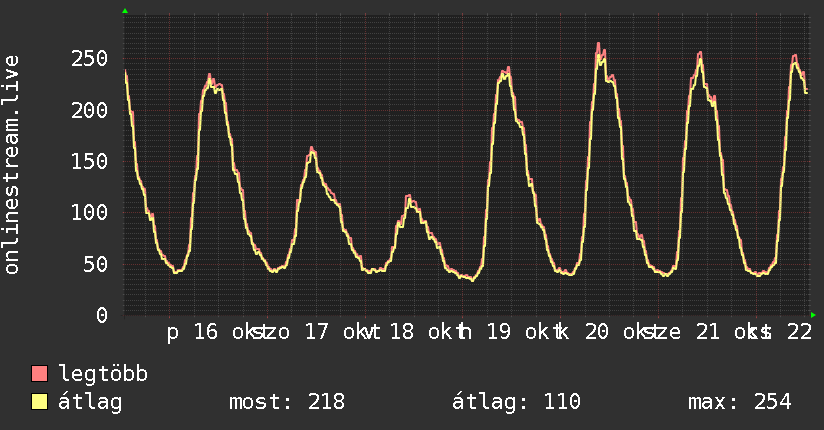Click the x-axis date label 'k 20'
This screenshot has width=824, height=430.
[x=582, y=332]
